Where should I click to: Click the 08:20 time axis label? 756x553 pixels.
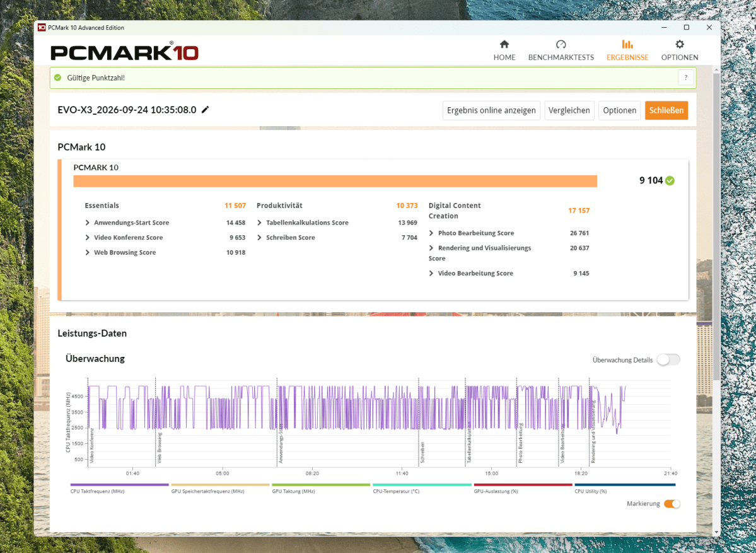(x=312, y=474)
